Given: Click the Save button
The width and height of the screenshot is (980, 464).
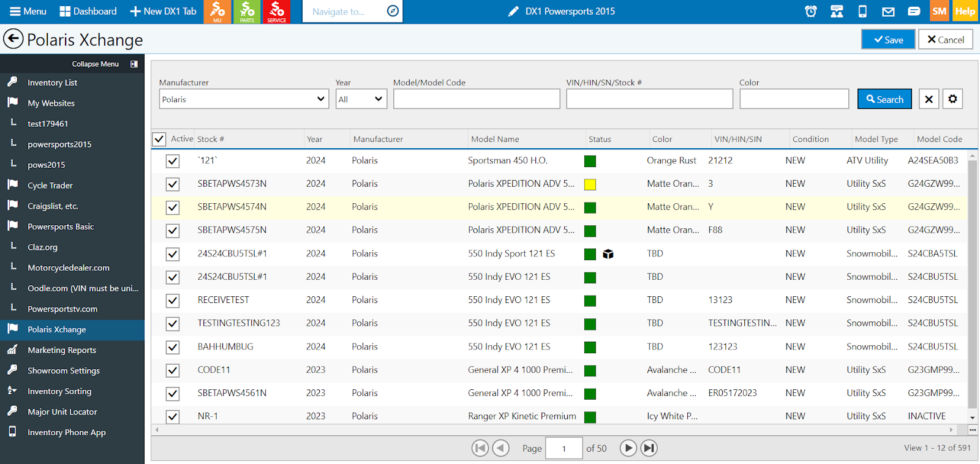Looking at the screenshot, I should (x=888, y=39).
